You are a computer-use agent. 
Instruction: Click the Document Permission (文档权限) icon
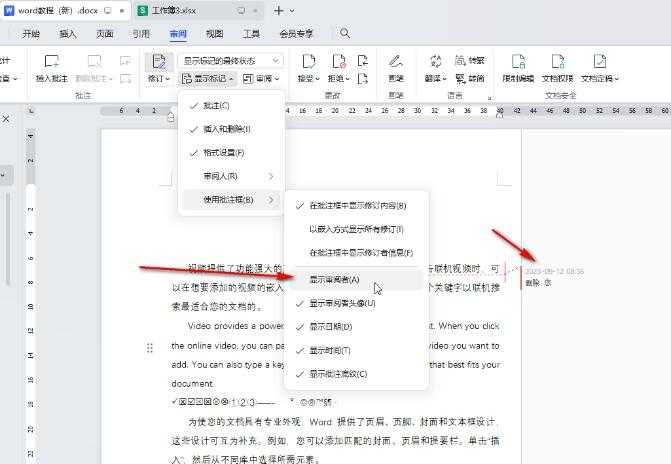click(x=558, y=61)
